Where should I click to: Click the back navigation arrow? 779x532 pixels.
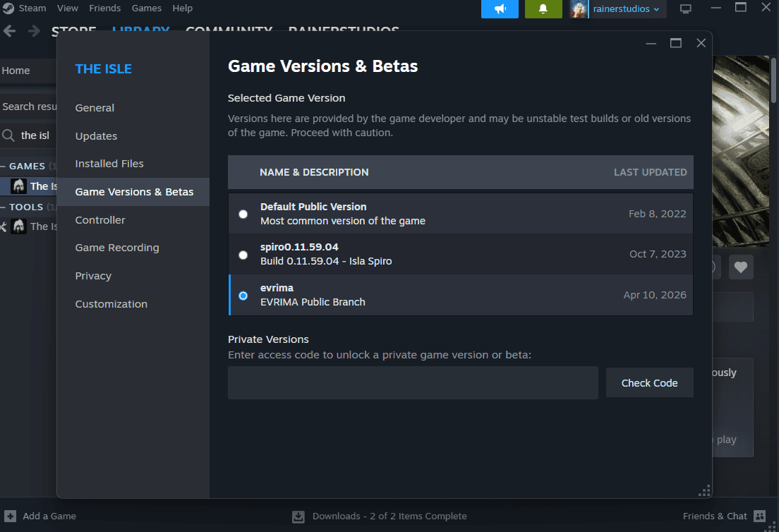9,31
